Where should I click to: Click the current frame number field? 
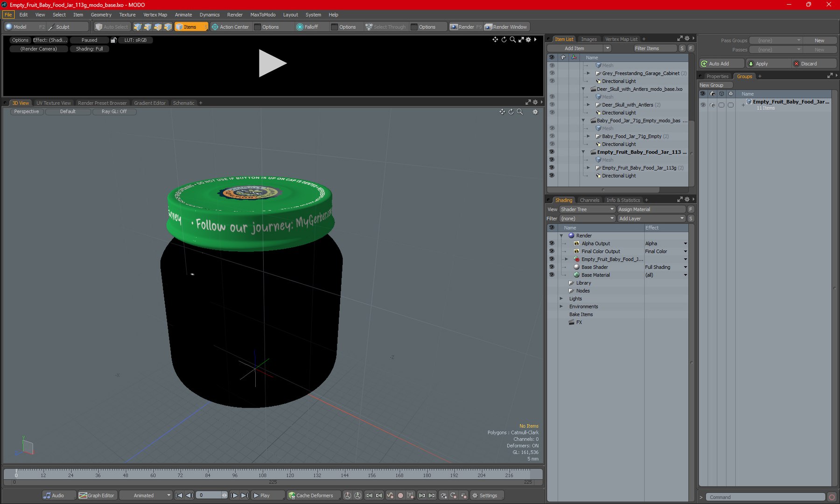click(210, 496)
